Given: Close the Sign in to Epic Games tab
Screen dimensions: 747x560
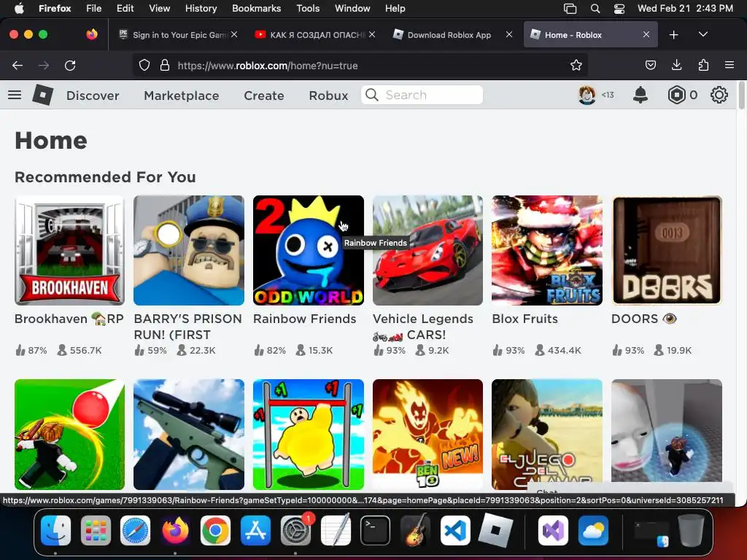Looking at the screenshot, I should coord(234,34).
